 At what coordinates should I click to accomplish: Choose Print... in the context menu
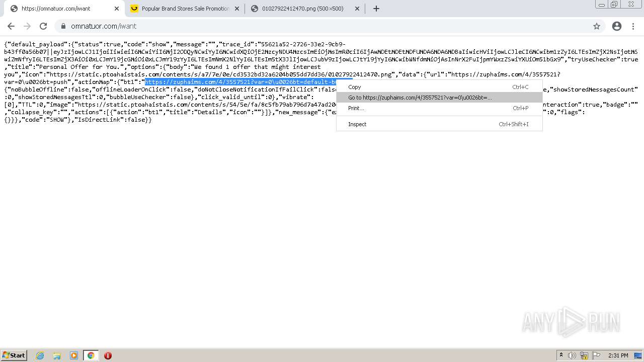click(439, 108)
